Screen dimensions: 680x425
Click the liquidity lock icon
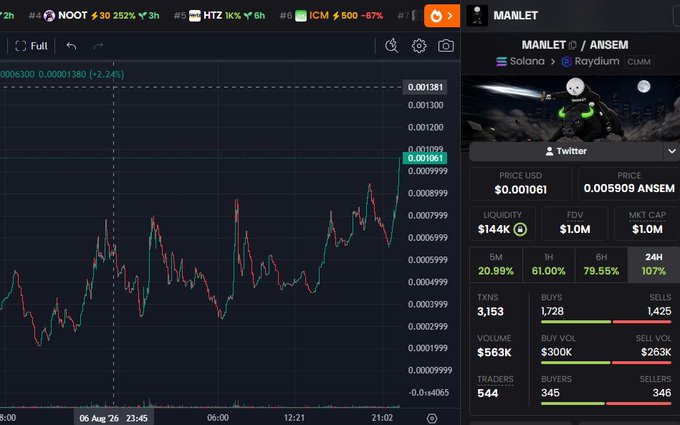[520, 229]
